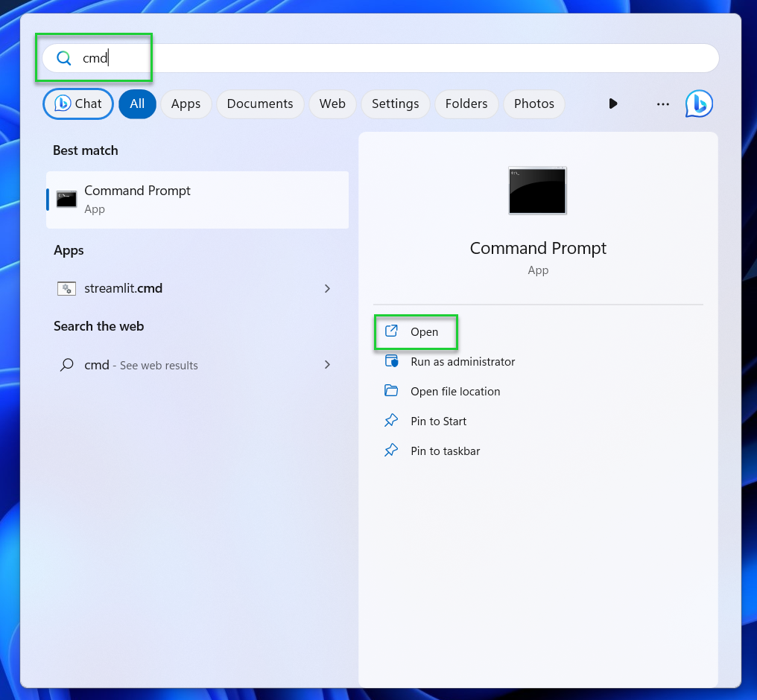Open the Photos filter
Image resolution: width=757 pixels, height=700 pixels.
[533, 104]
